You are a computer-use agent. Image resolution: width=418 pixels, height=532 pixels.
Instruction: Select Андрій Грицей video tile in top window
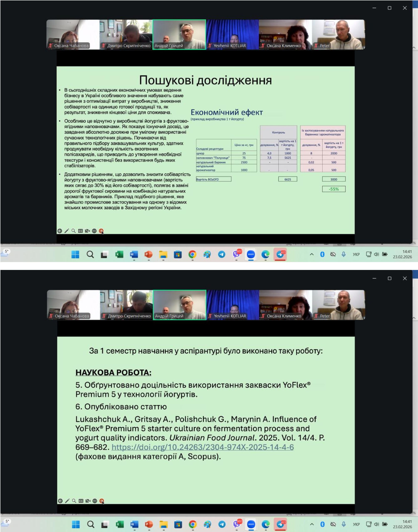click(179, 34)
